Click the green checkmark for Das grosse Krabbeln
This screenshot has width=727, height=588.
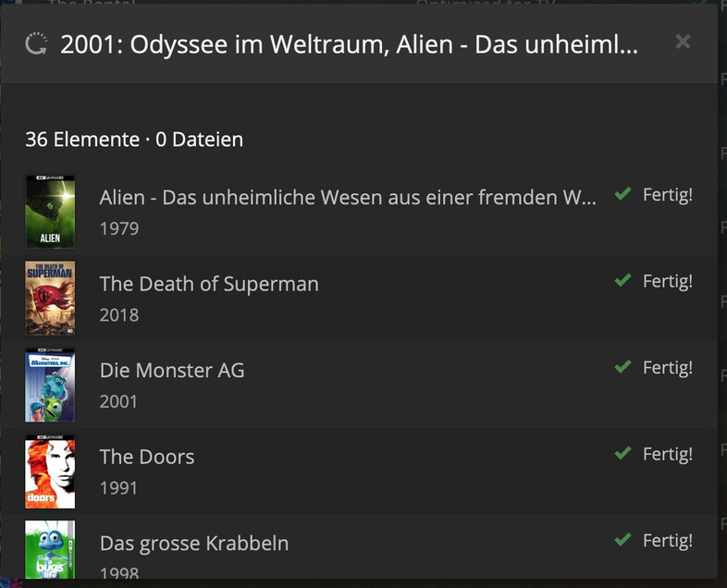[622, 540]
